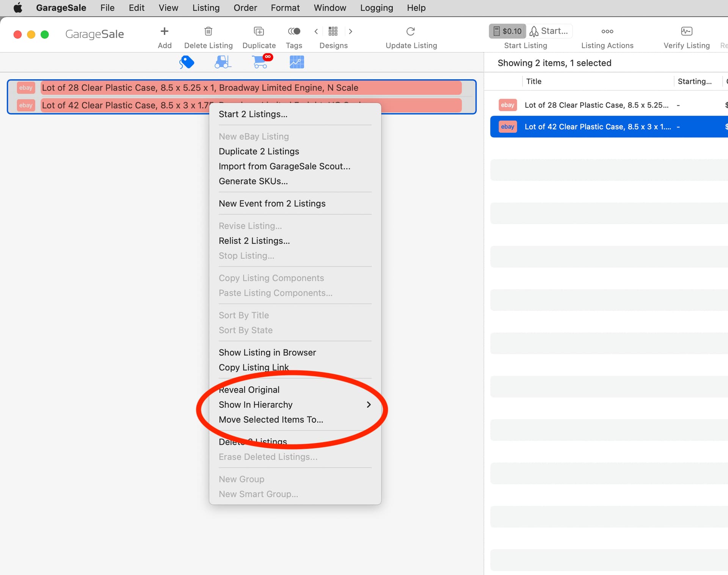The height and width of the screenshot is (575, 728).
Task: Select Reveal Original menu item
Action: click(x=295, y=390)
